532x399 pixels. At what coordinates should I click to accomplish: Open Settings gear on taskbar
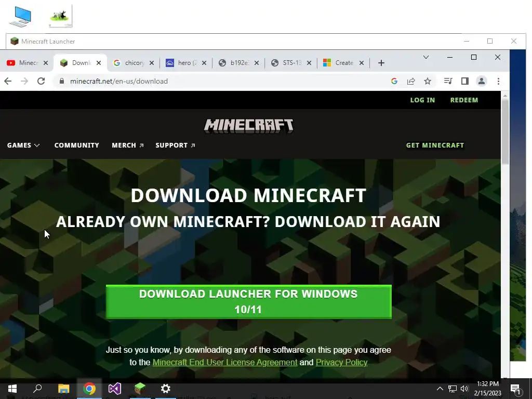(x=166, y=389)
